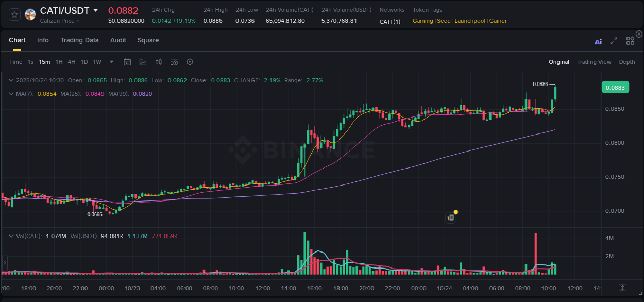Open extra timeframe dropdown next to 1W

111,62
